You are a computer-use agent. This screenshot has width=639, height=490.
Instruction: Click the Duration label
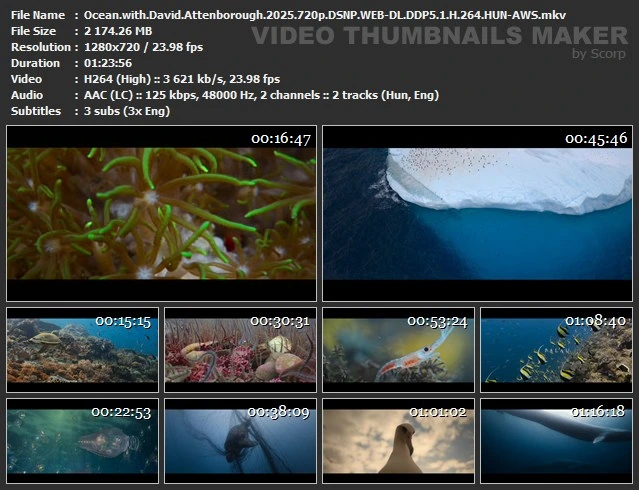[35, 63]
